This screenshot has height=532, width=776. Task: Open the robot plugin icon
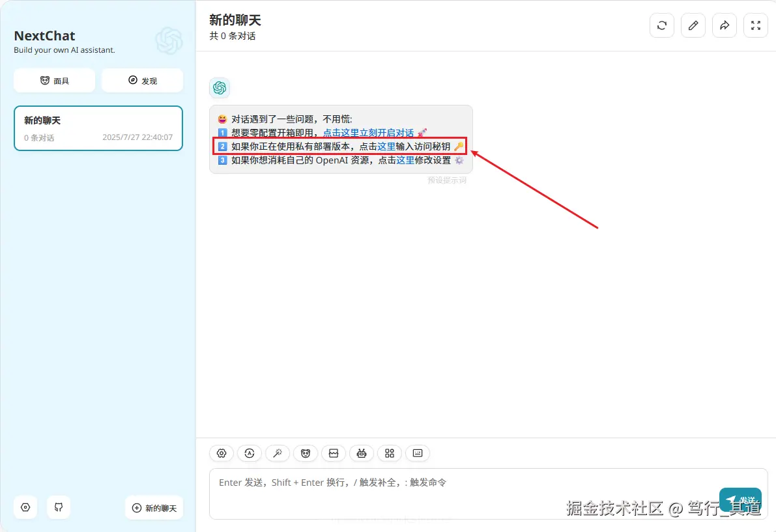[362, 453]
